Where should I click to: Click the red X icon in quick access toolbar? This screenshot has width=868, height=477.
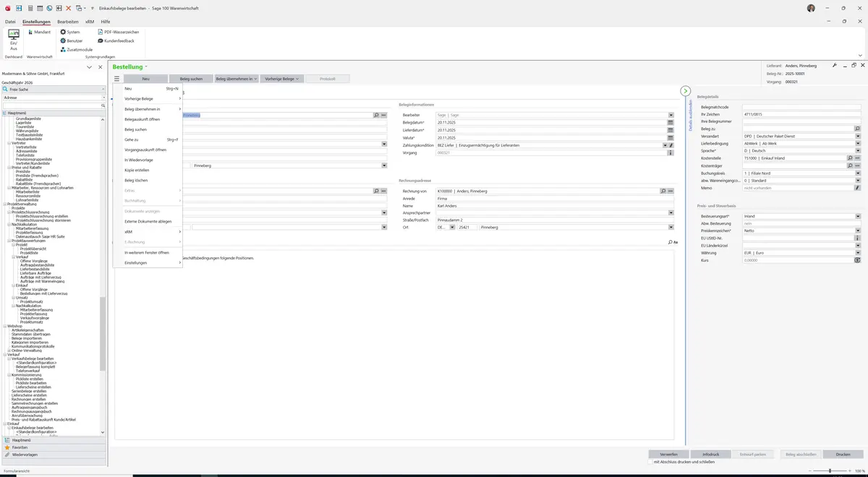(x=69, y=8)
